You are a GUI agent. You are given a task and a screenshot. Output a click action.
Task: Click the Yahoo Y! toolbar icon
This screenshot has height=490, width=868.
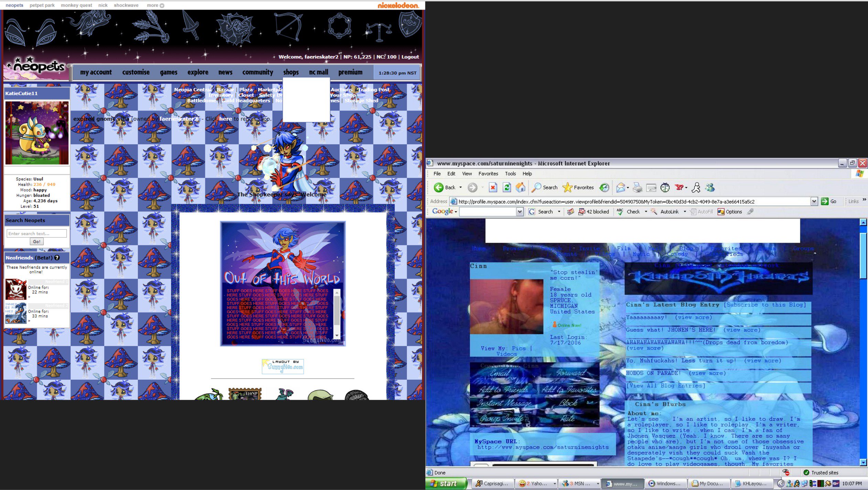point(679,187)
